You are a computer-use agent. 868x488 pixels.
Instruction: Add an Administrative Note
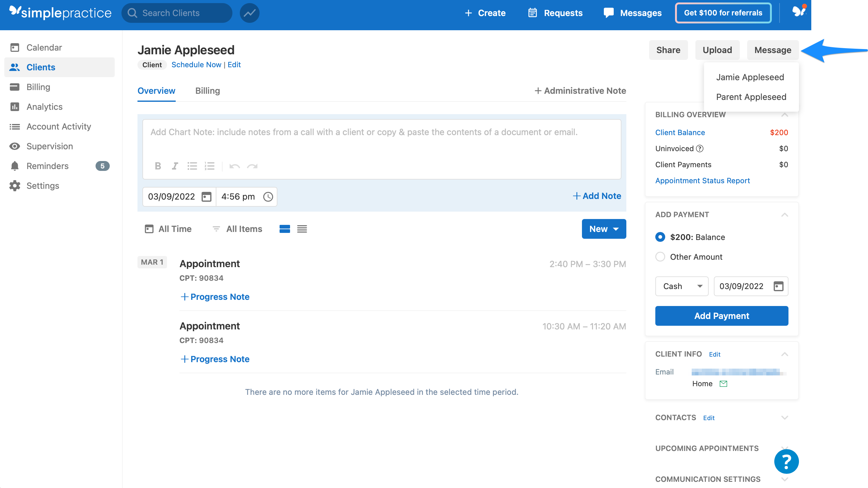click(x=580, y=91)
